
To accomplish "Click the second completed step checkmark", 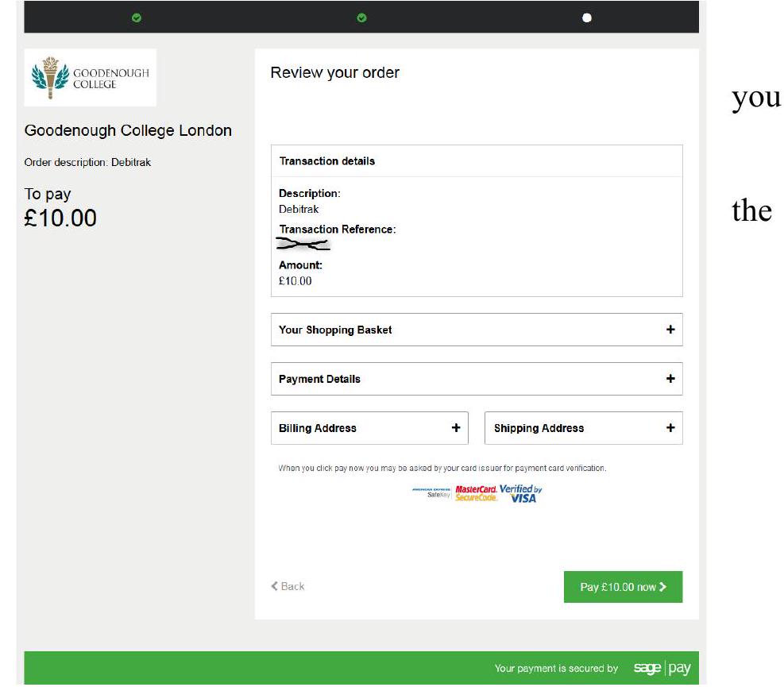I will pyautogui.click(x=361, y=17).
